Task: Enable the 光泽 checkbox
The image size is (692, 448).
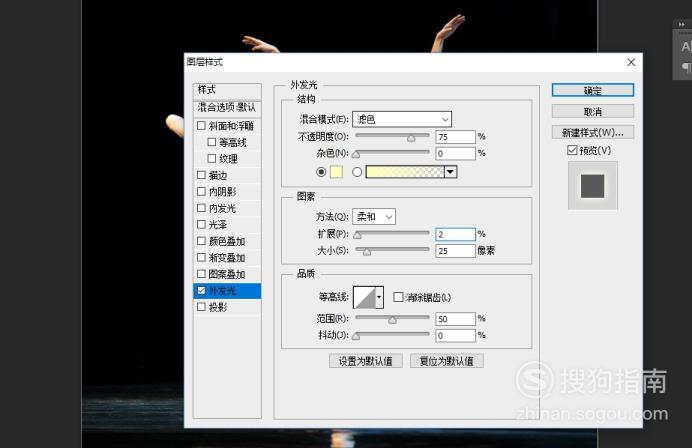Action: click(201, 224)
